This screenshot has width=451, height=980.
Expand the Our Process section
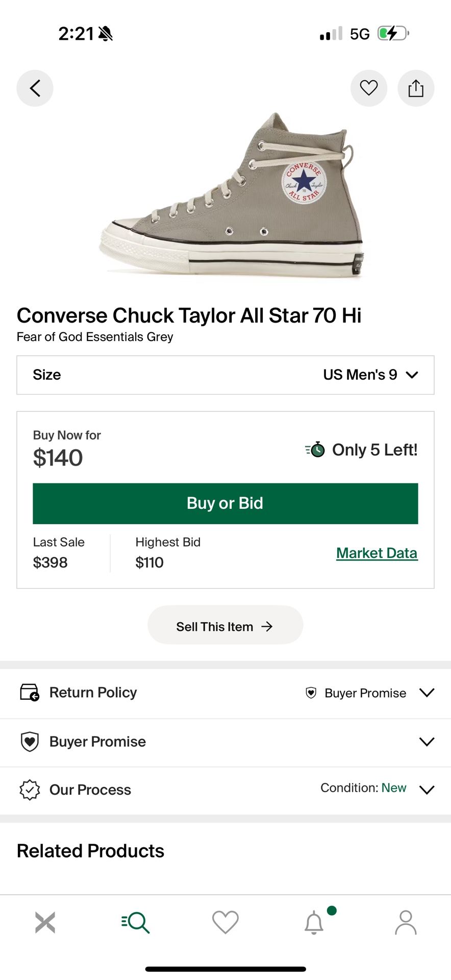427,790
